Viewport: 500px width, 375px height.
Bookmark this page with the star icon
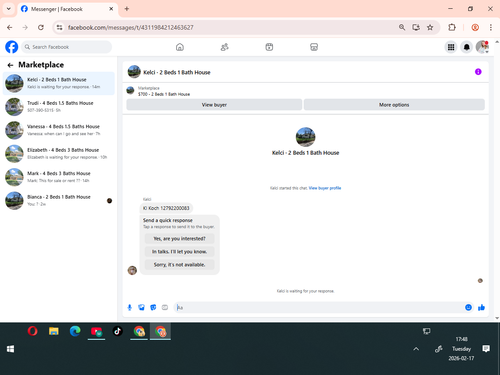pos(430,27)
